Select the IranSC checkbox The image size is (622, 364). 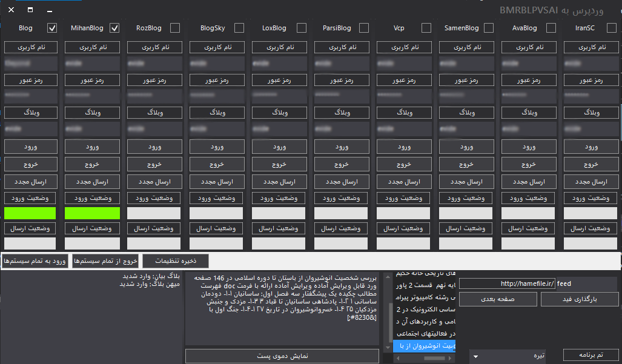click(612, 28)
